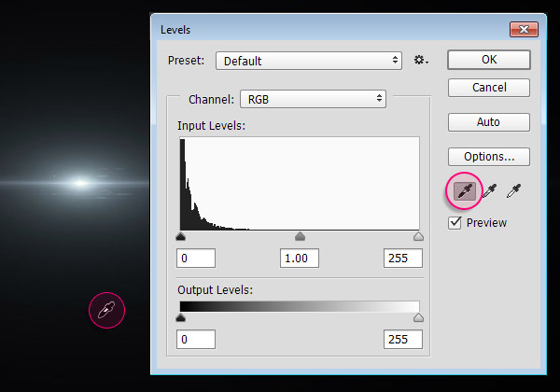
Task: Click the input shadow value field
Action: [x=196, y=258]
